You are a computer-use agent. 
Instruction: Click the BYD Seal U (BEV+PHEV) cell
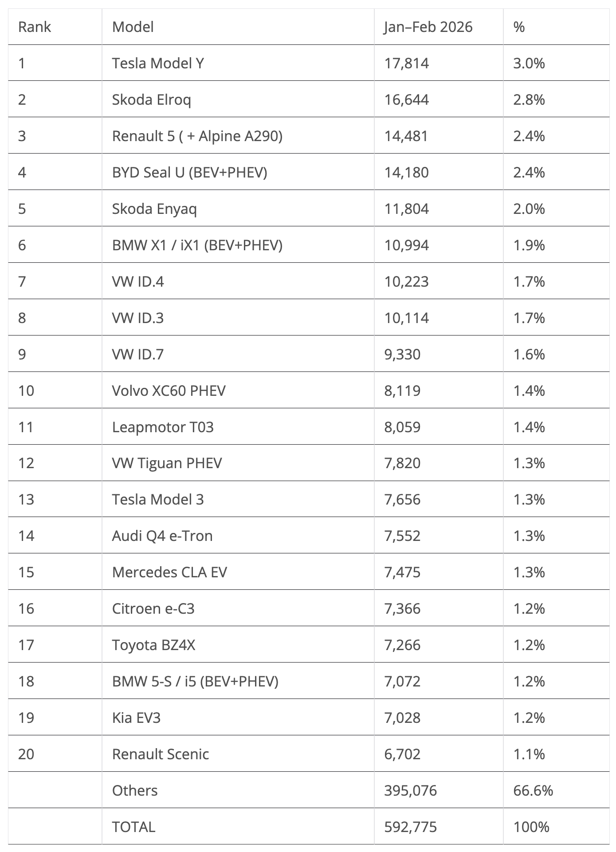(x=189, y=172)
